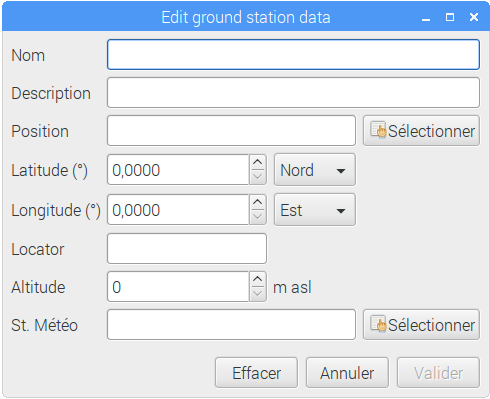490x399 pixels.
Task: Click the St. Météo text field
Action: [x=231, y=325]
